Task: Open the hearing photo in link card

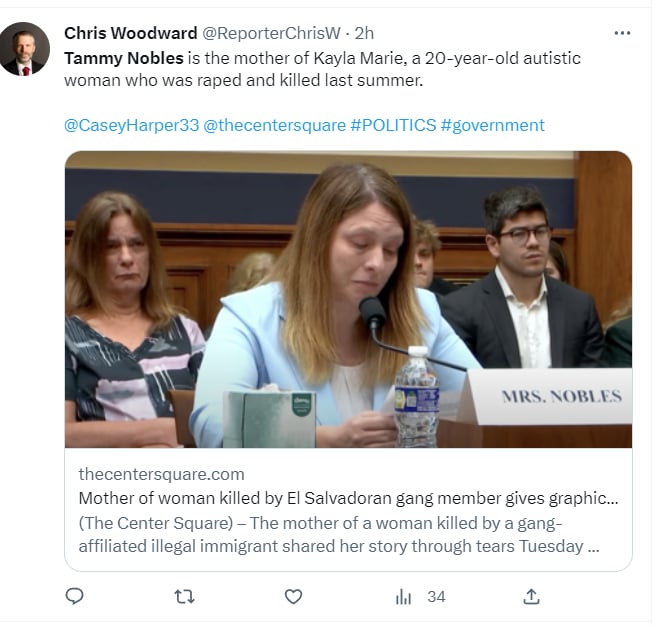Action: point(348,300)
